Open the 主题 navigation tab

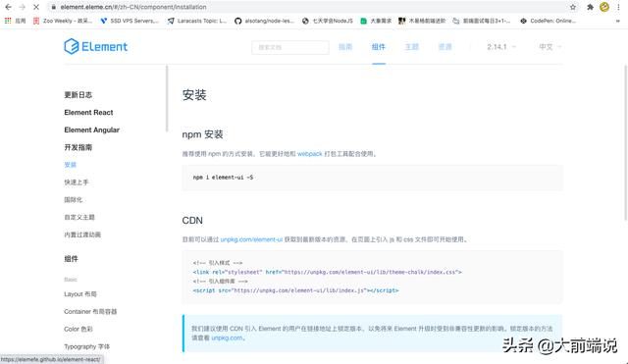pyautogui.click(x=412, y=47)
